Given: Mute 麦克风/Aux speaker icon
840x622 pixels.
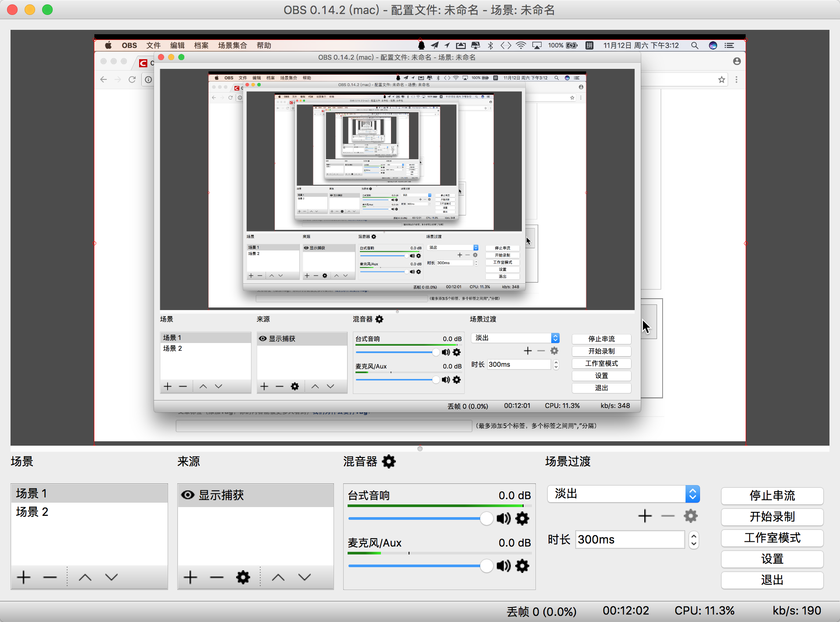Looking at the screenshot, I should pyautogui.click(x=504, y=566).
